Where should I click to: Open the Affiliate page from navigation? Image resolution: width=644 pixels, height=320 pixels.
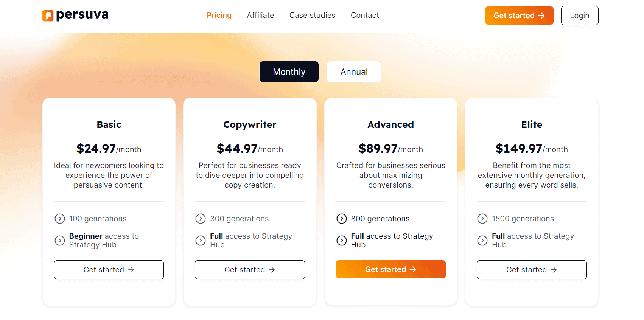tap(260, 15)
